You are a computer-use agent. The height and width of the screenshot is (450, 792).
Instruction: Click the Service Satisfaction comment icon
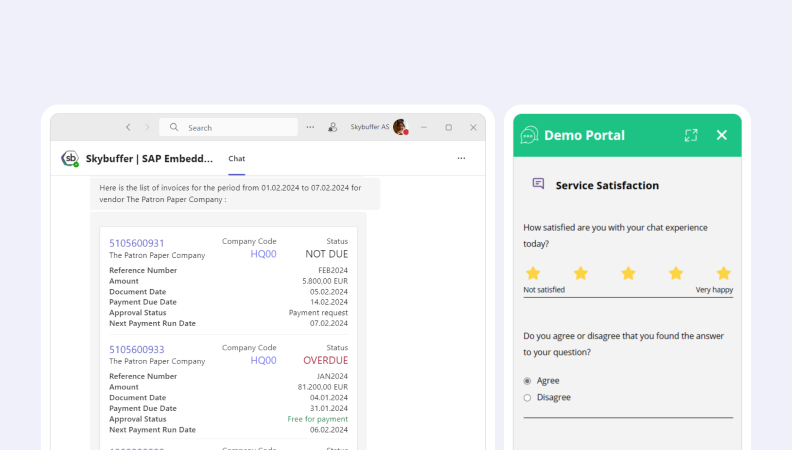pos(538,183)
